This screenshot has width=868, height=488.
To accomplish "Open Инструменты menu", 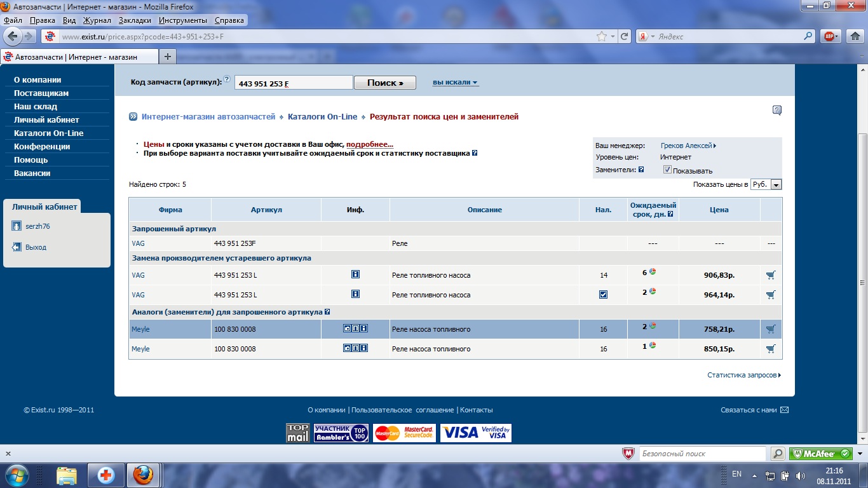I will pyautogui.click(x=183, y=20).
